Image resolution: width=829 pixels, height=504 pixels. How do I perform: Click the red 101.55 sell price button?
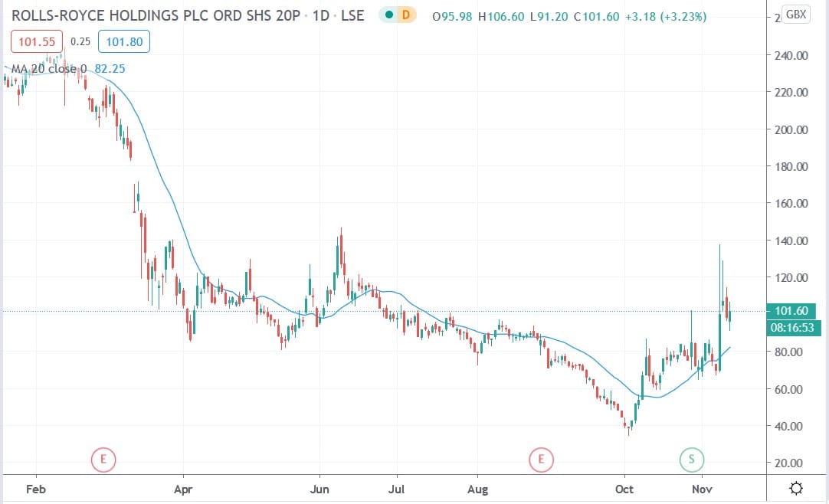point(37,41)
